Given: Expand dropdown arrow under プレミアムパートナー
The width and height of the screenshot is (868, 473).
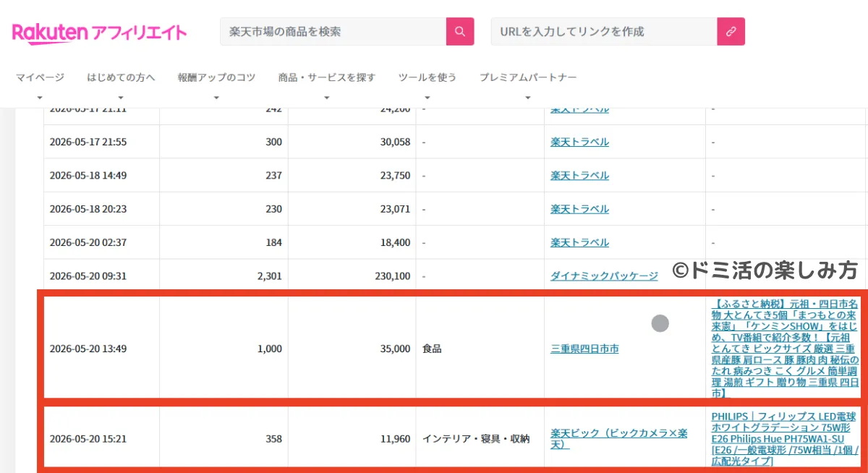Looking at the screenshot, I should [528, 98].
